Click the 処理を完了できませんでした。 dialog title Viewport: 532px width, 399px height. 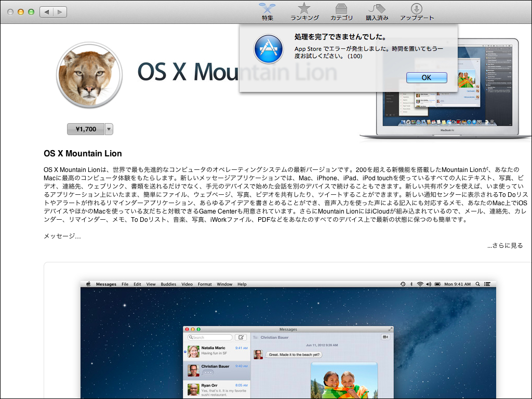click(x=340, y=37)
